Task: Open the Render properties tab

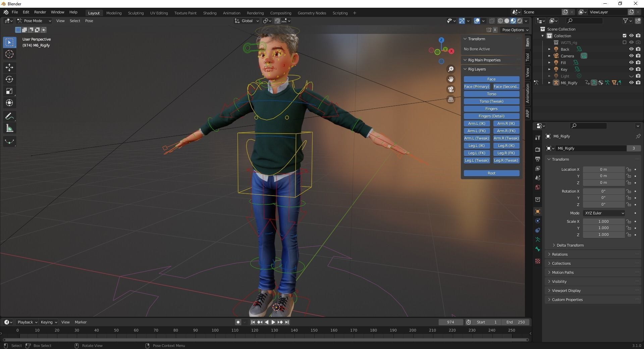Action: point(538,149)
